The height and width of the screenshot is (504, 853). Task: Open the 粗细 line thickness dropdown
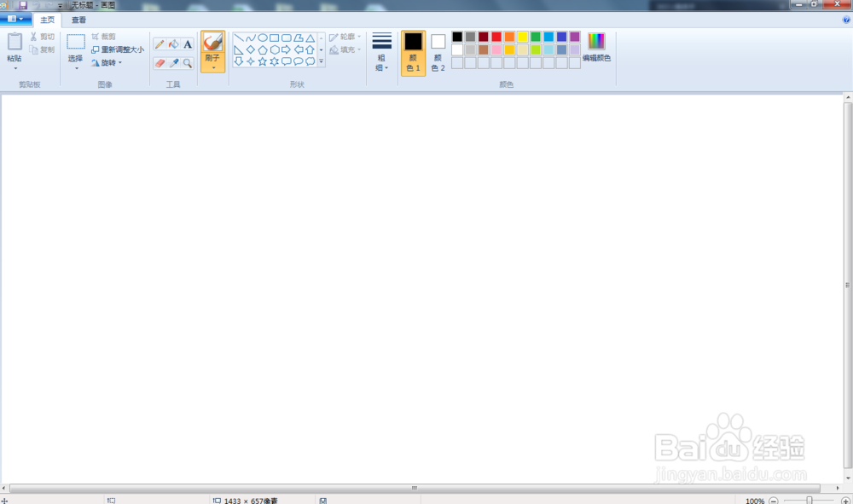pos(381,52)
